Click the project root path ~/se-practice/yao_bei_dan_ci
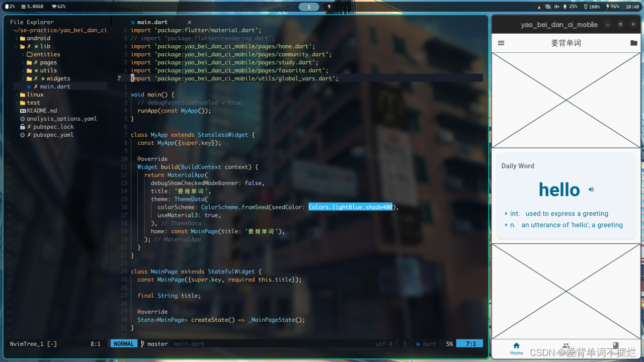The image size is (644, 362). [60, 30]
